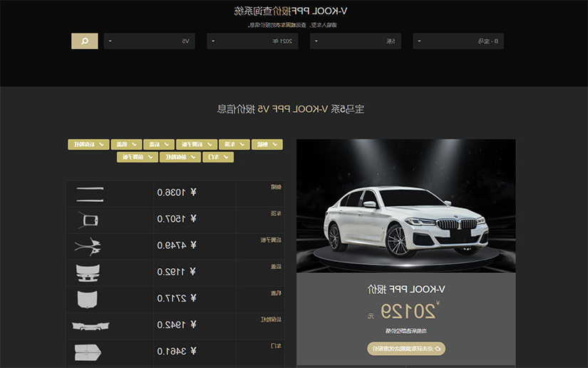This screenshot has height=368, width=588.
Task: Click the rear fender part icon
Action: click(x=88, y=247)
